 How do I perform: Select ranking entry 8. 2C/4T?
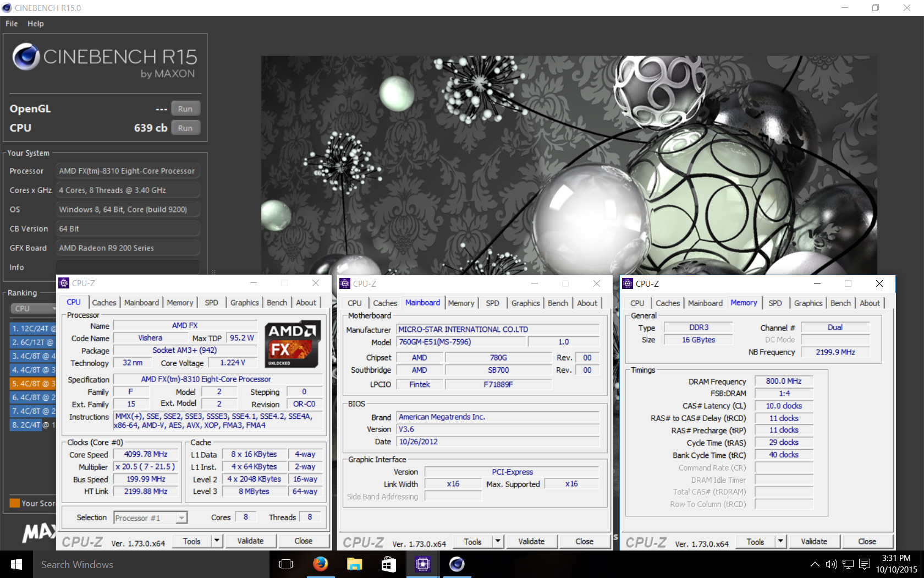pyautogui.click(x=33, y=425)
